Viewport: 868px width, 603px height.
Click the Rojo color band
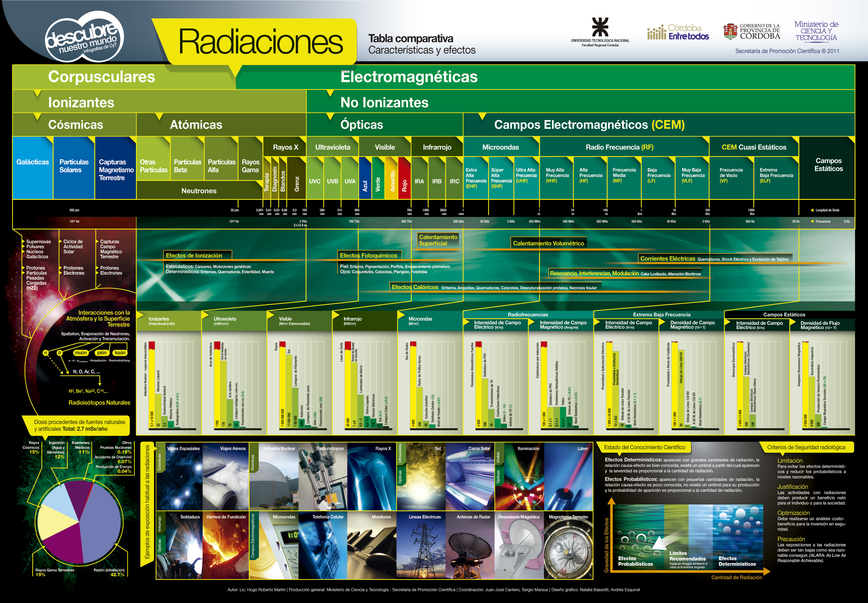[404, 178]
